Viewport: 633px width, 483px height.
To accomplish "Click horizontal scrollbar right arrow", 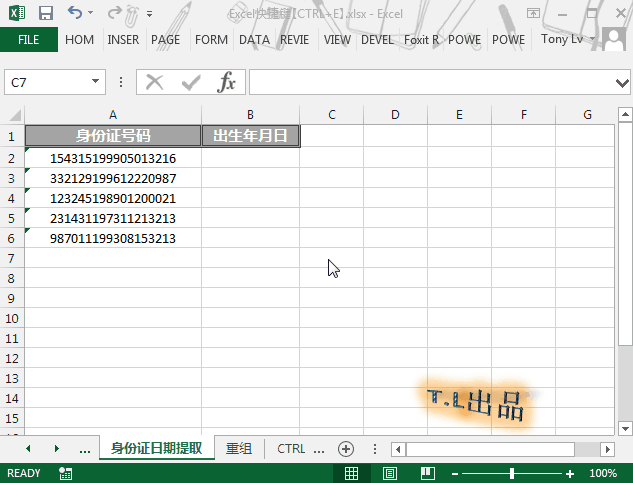I will tap(607, 449).
